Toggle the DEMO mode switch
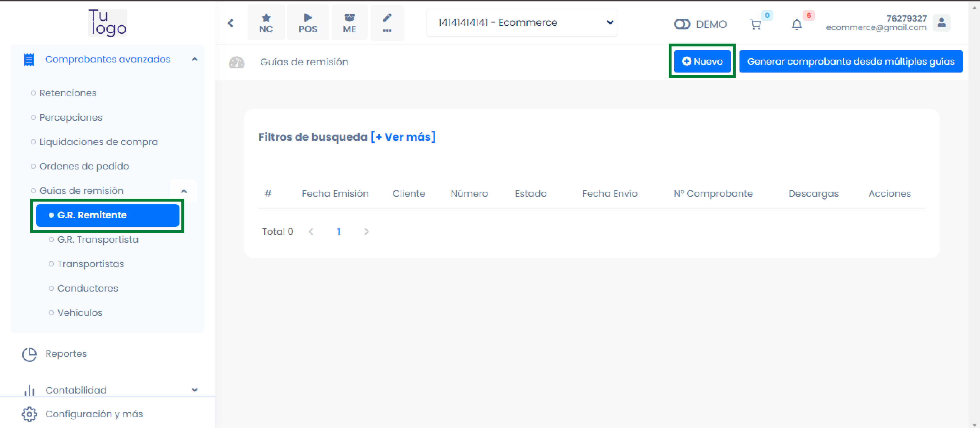The image size is (980, 428). tap(682, 24)
